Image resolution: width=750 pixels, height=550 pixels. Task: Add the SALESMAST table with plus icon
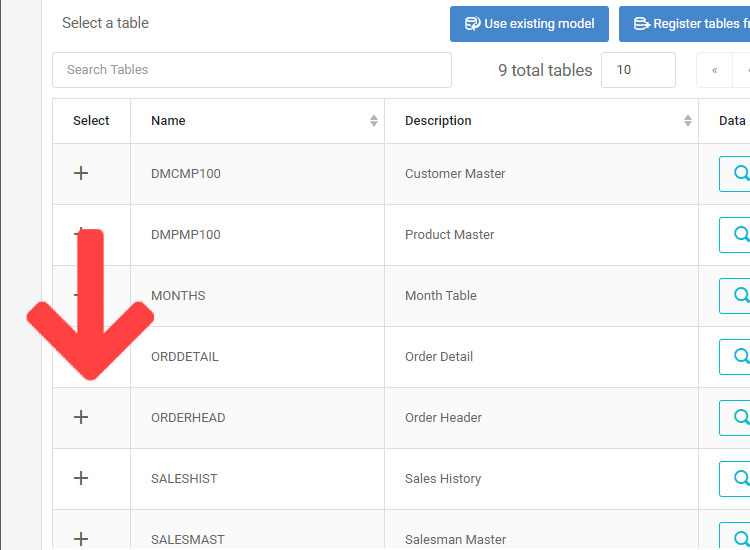[x=81, y=539]
